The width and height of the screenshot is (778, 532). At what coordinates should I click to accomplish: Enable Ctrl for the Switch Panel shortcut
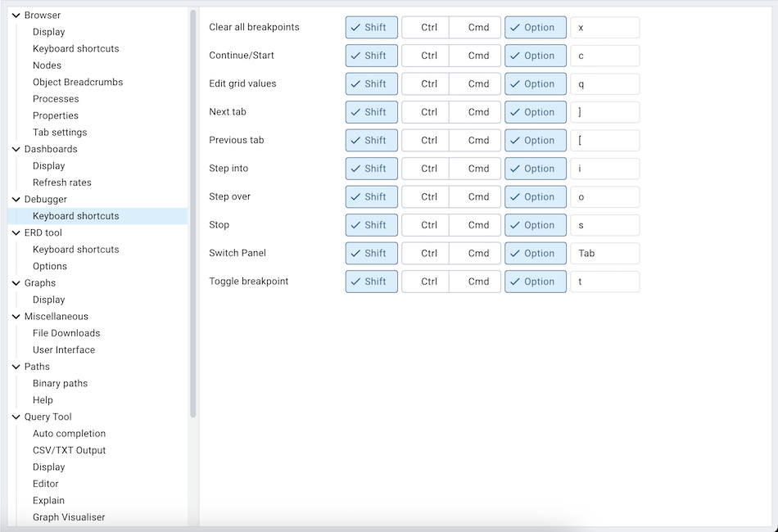(426, 253)
